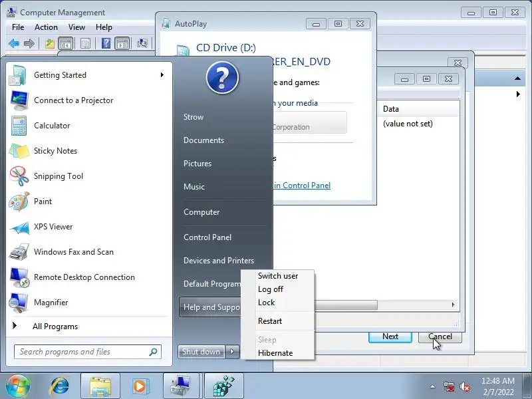Open Help and Support
Viewport: 532px width, 399px height.
tap(211, 307)
